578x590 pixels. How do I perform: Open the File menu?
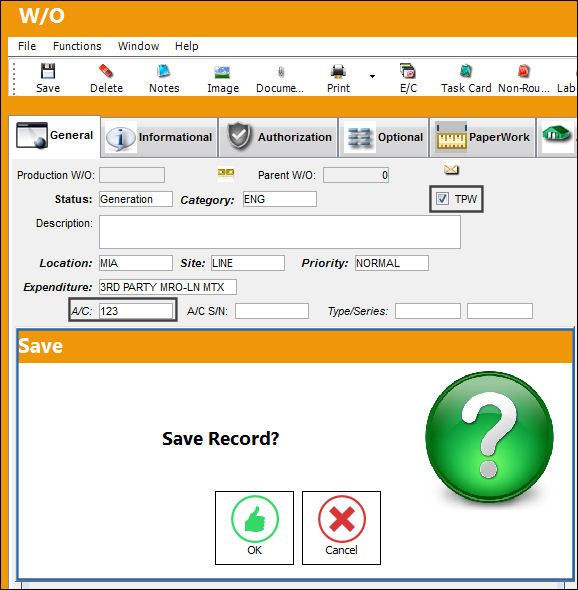pyautogui.click(x=27, y=46)
